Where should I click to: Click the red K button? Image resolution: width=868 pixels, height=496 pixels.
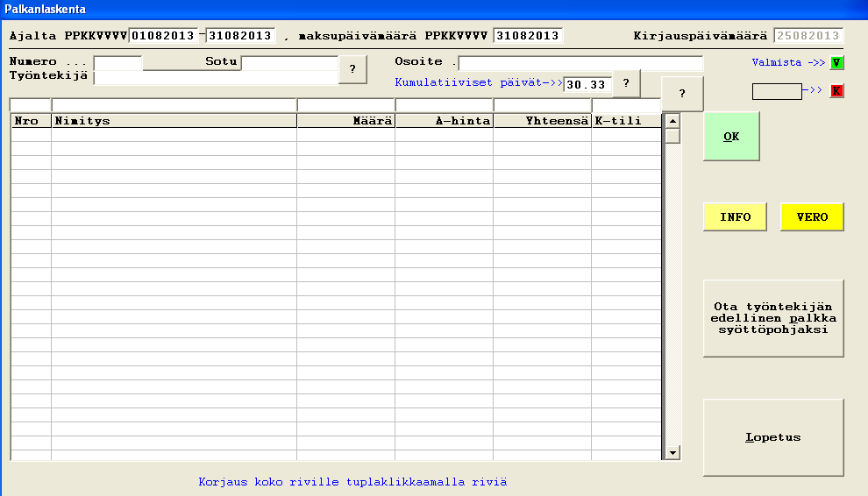coord(836,91)
